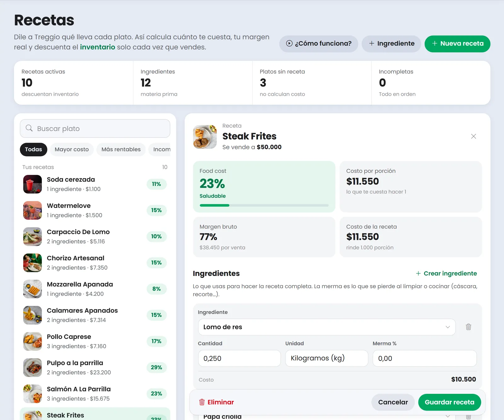Select the Carpaccio De Lomo recipe name
This screenshot has height=420, width=504.
pyautogui.click(x=78, y=232)
